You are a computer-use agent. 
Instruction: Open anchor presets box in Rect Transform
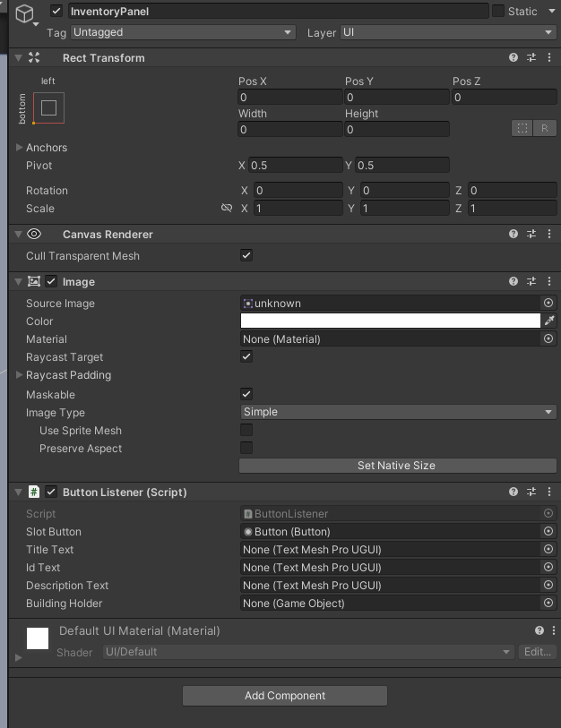48,107
